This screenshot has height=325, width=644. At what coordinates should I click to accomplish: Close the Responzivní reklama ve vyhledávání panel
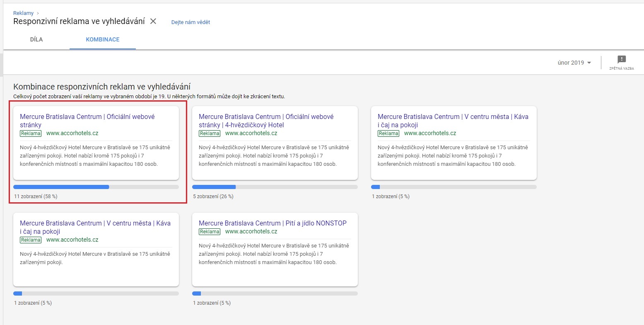tap(153, 22)
